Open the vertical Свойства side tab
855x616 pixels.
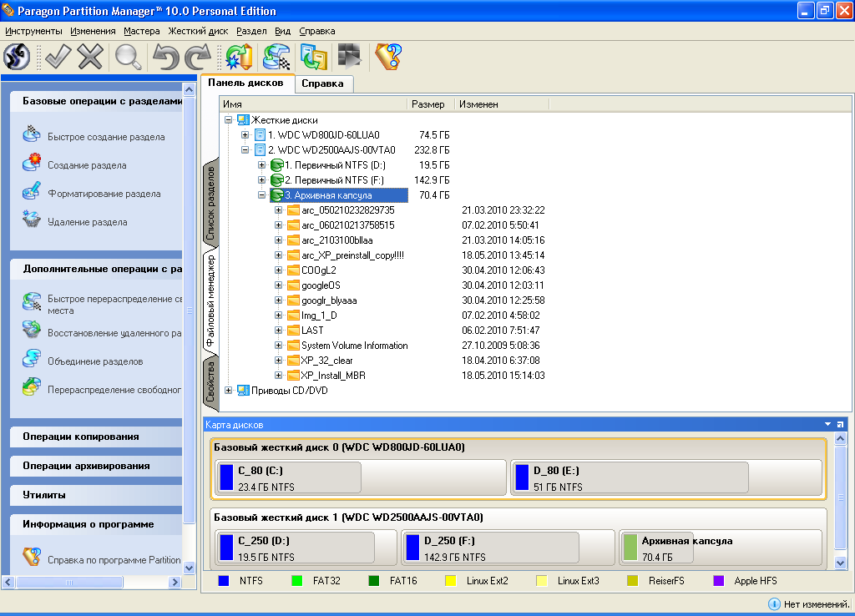210,381
